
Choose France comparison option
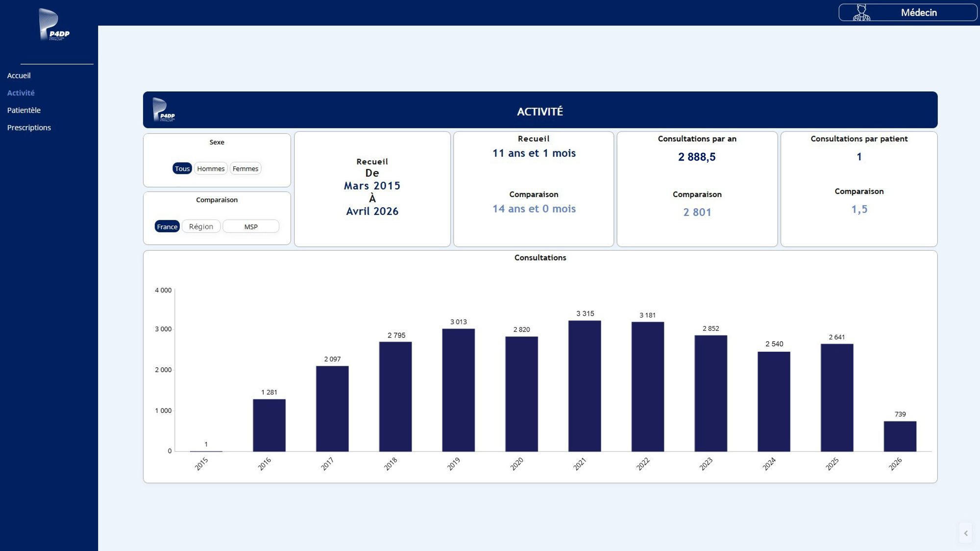(167, 226)
